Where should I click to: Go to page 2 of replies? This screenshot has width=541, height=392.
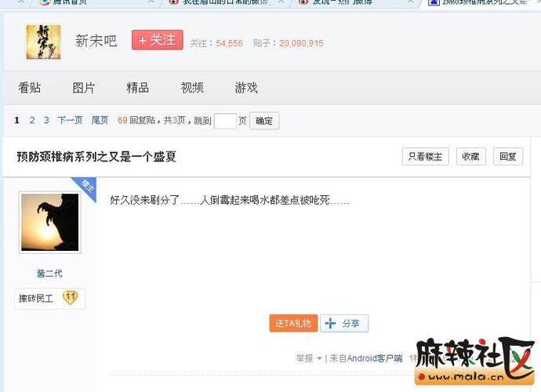pos(32,120)
